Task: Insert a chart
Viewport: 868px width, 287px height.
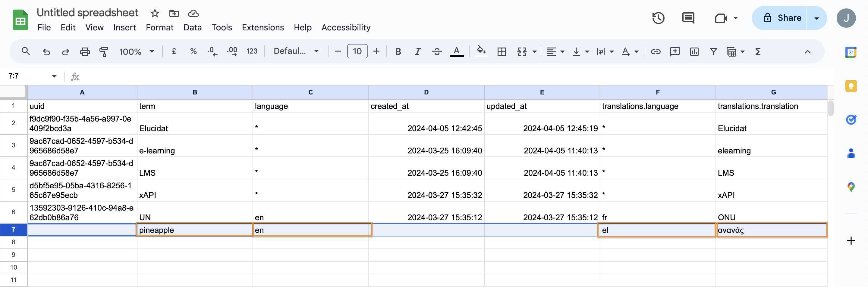Action: click(694, 51)
